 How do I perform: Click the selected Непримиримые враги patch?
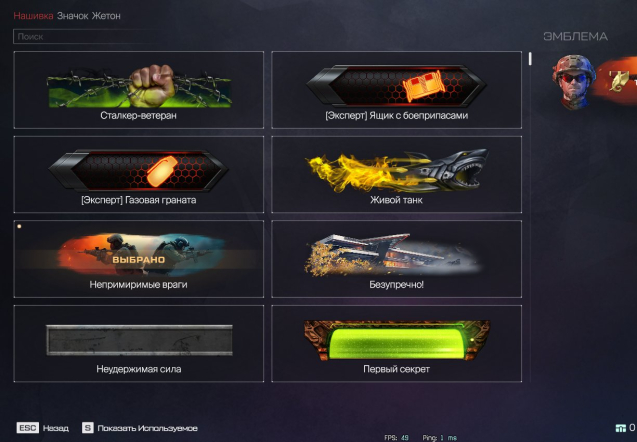point(139,259)
